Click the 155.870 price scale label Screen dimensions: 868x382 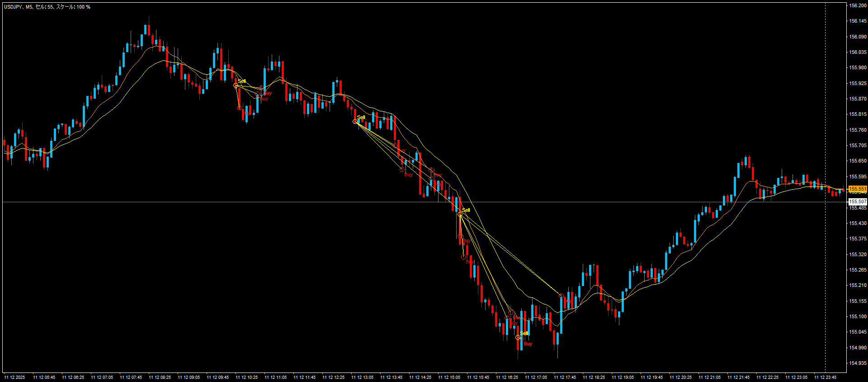pyautogui.click(x=858, y=99)
